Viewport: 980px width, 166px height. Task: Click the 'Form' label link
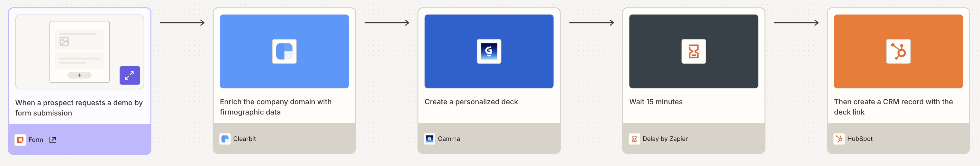tap(36, 140)
